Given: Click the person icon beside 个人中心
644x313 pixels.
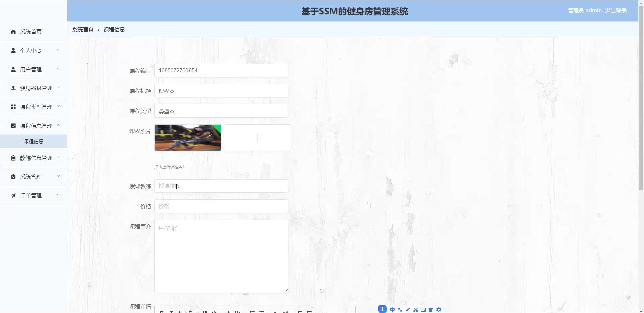Looking at the screenshot, I should point(13,50).
